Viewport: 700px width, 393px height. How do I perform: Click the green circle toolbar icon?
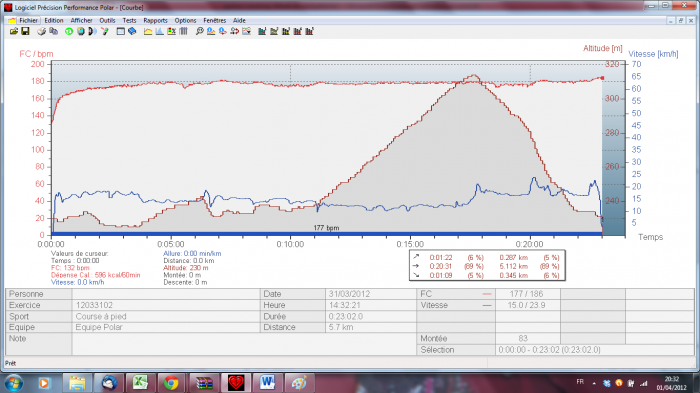pos(69,31)
